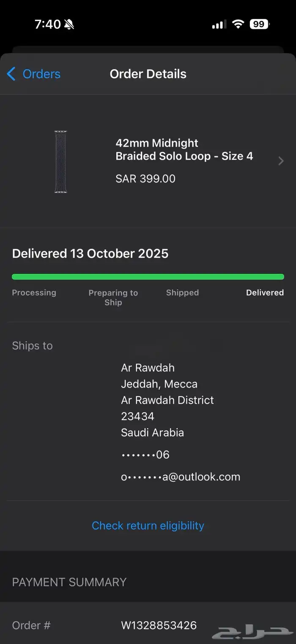
Task: Tap the Delivered status step
Action: coord(265,293)
